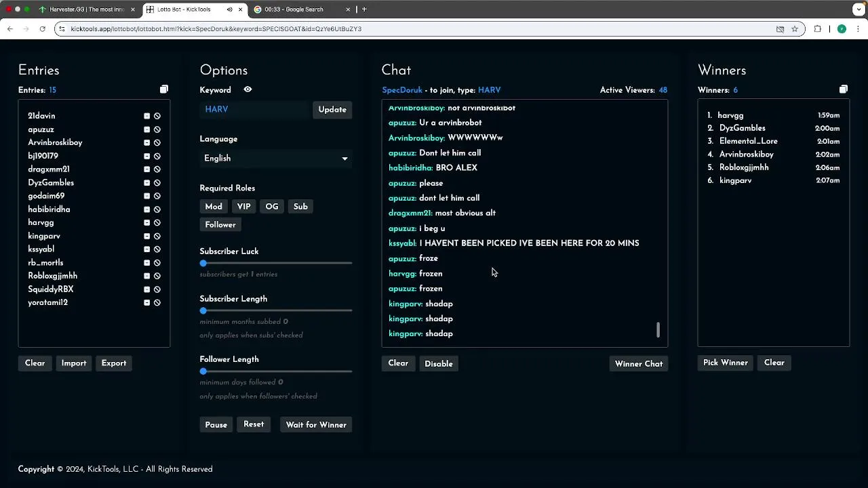The height and width of the screenshot is (488, 868).
Task: Open Winner Chat
Action: point(639,364)
